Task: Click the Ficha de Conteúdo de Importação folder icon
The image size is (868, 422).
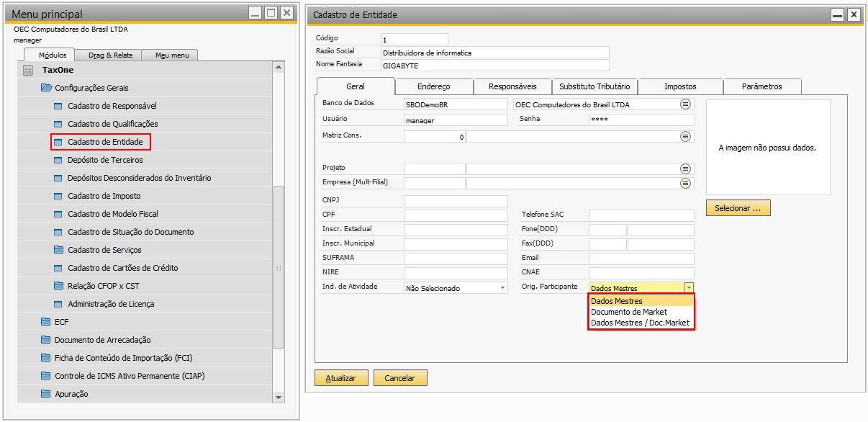Action: click(x=46, y=358)
